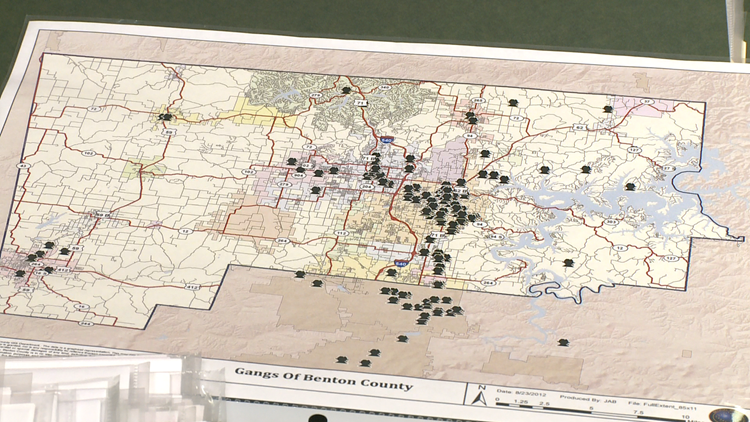Screen dimensions: 750x422
Task: Click the Highway 62 shield in the northeast
Action: point(580,129)
